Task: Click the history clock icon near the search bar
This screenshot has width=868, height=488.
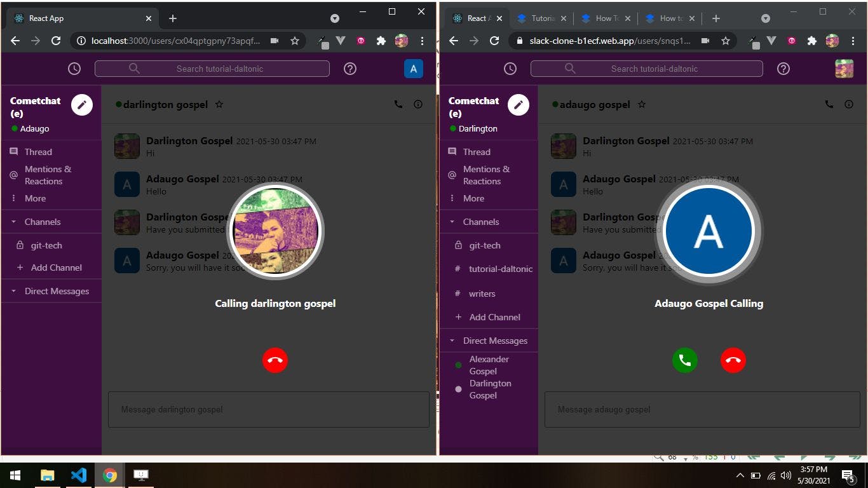Action: click(74, 68)
